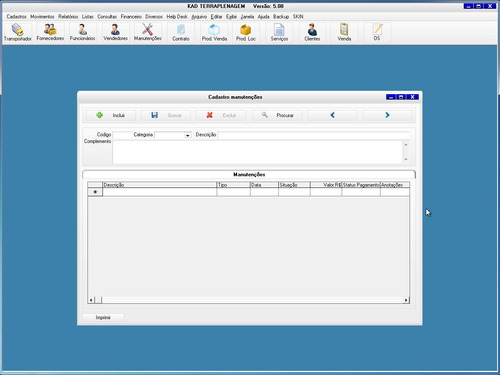Open the Fornecedores toolbar icon
Image resolution: width=500 pixels, height=375 pixels.
(50, 32)
